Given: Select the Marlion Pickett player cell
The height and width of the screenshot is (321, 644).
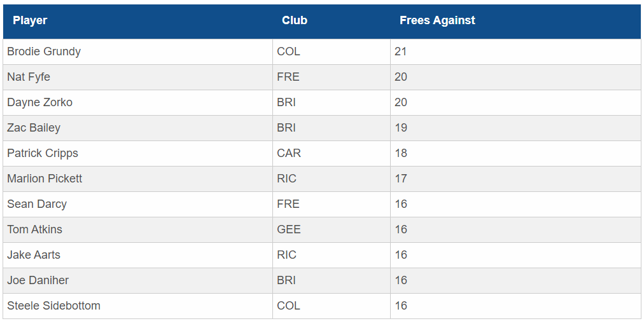Looking at the screenshot, I should [137, 179].
